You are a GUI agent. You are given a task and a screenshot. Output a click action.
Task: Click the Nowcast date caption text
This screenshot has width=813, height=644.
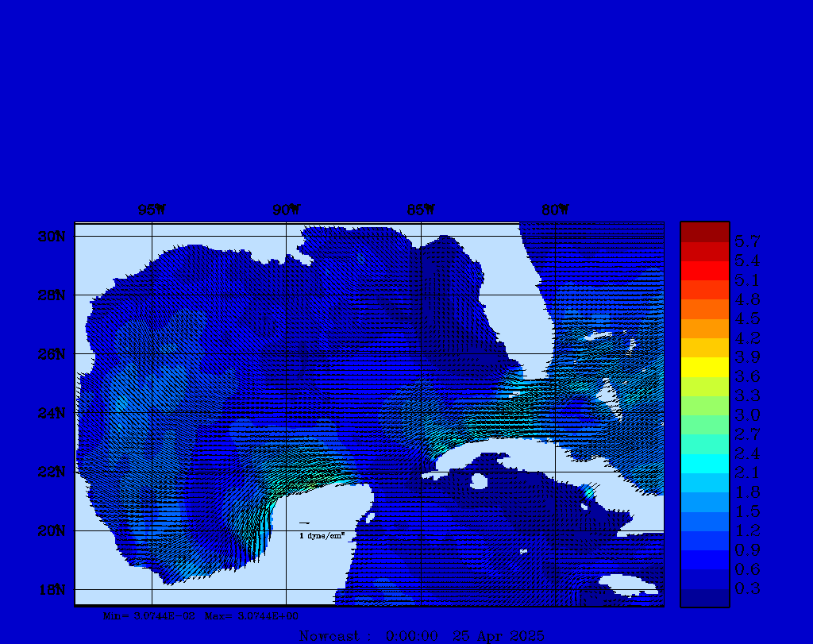422,636
